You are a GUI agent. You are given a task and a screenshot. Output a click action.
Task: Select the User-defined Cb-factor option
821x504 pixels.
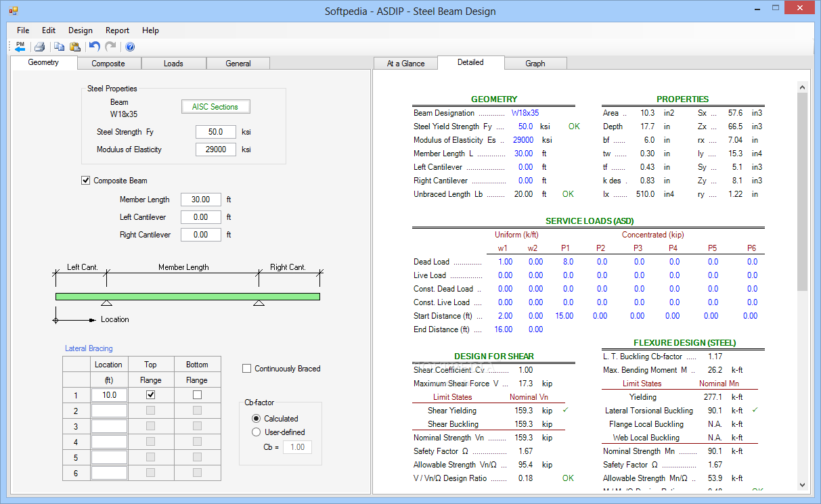[256, 432]
